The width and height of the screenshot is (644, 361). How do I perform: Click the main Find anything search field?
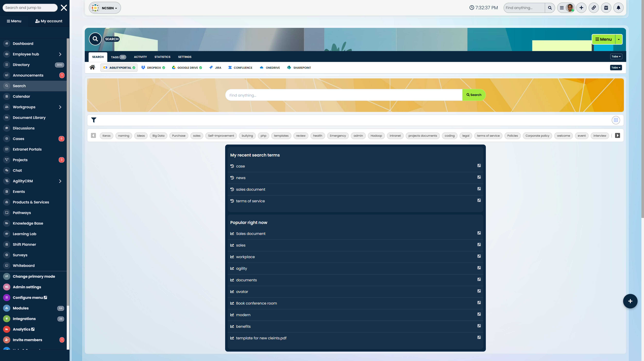pos(344,95)
